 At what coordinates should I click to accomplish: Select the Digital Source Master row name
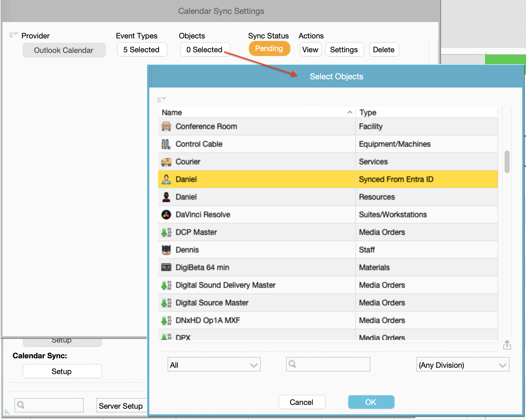point(212,303)
